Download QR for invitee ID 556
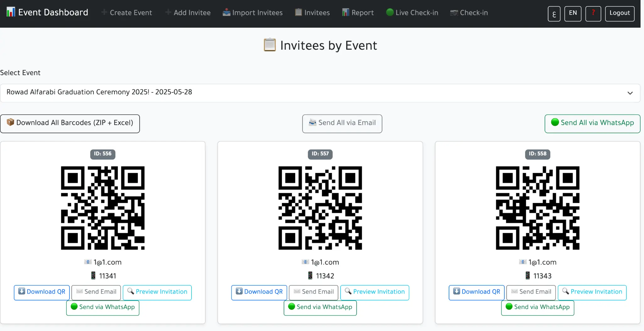The height and width of the screenshot is (331, 644). point(42,292)
